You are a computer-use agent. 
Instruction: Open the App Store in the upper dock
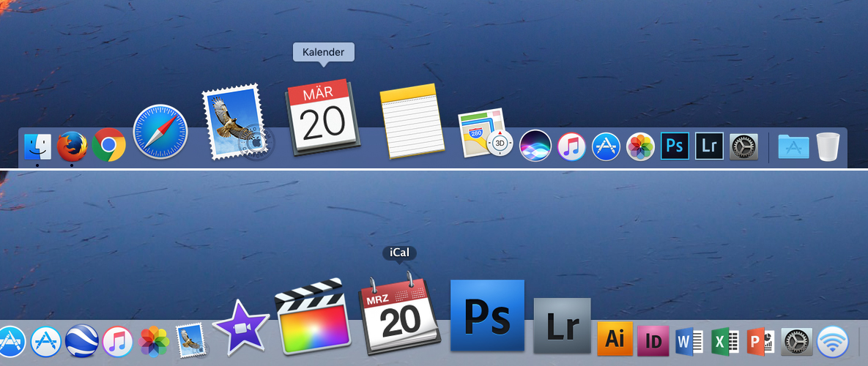606,146
